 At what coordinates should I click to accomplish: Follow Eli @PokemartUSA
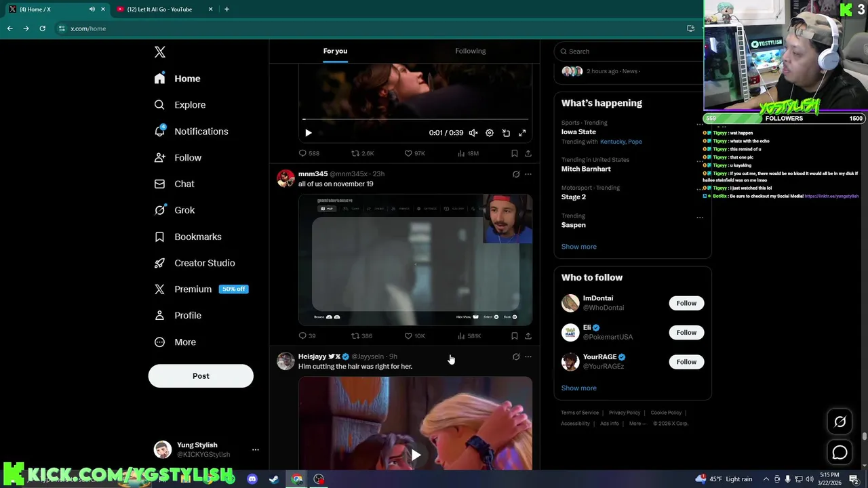pyautogui.click(x=686, y=332)
